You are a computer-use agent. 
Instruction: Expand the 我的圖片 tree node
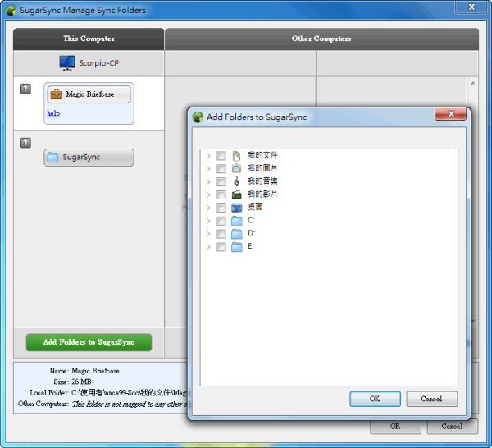[208, 168]
